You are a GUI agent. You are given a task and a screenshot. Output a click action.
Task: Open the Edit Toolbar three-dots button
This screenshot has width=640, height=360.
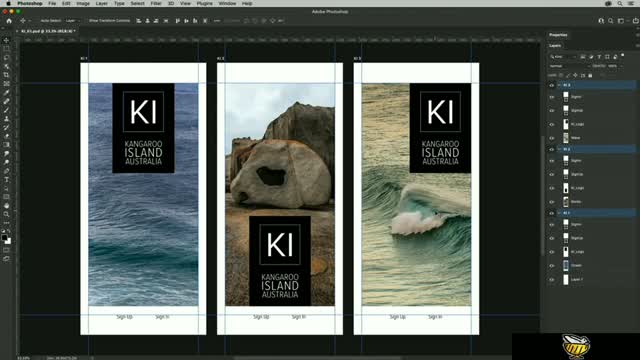coord(6,223)
